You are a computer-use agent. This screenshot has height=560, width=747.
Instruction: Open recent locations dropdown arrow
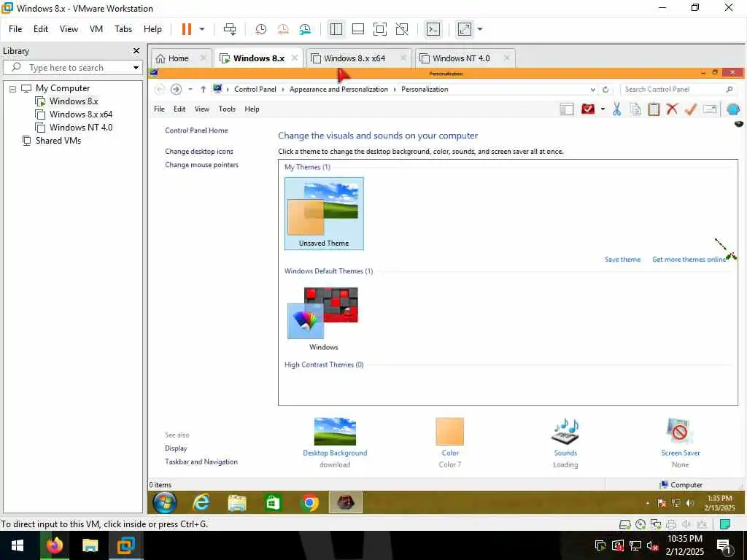click(190, 89)
